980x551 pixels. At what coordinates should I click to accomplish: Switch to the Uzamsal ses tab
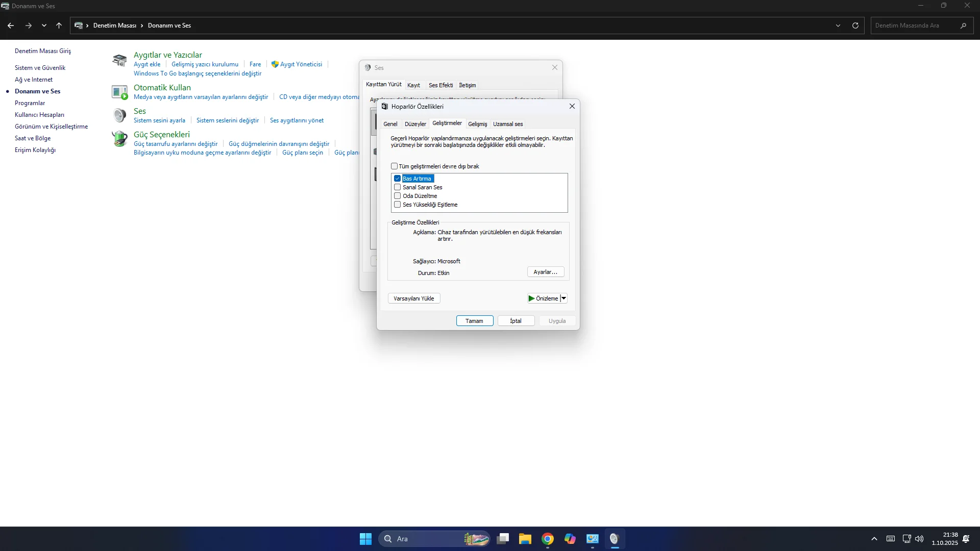pyautogui.click(x=507, y=124)
